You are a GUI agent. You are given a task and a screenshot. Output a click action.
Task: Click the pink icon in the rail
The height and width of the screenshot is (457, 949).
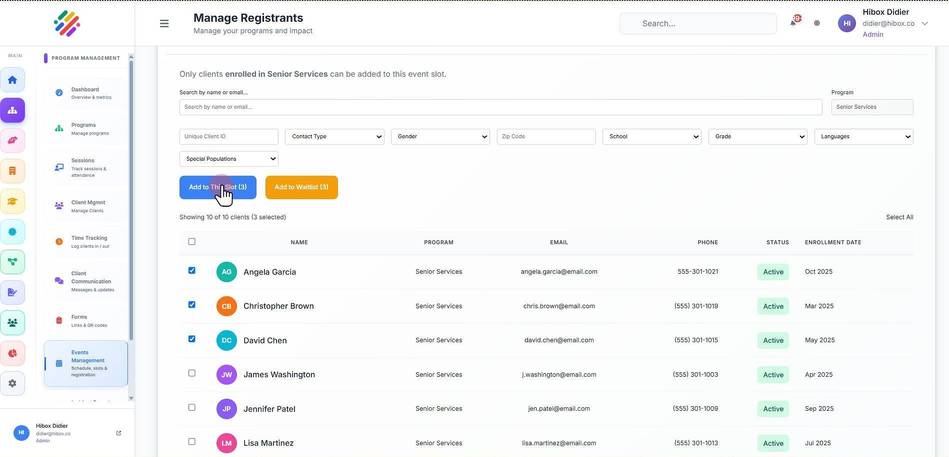click(x=12, y=140)
